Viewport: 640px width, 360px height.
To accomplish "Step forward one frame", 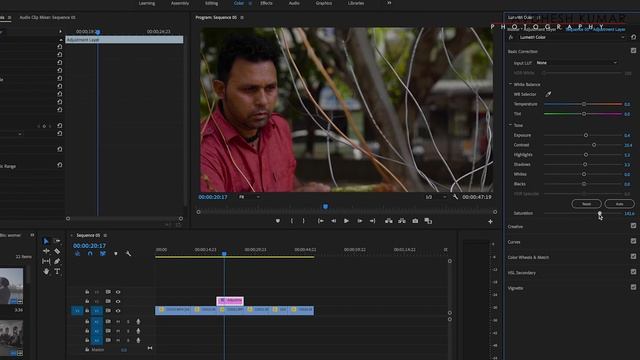I will (360, 221).
